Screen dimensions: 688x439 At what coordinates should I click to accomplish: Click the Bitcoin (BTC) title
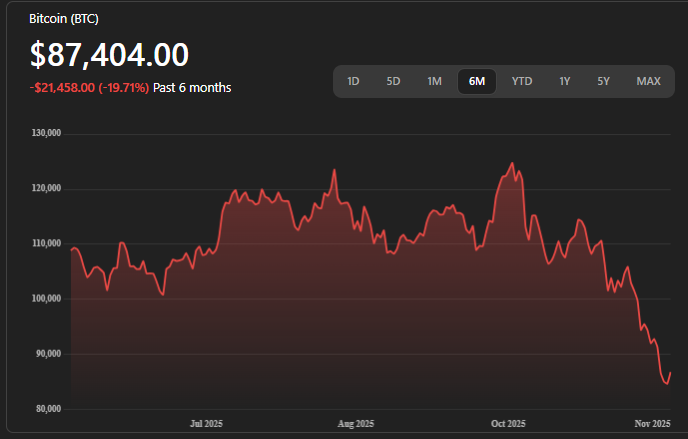tap(64, 19)
